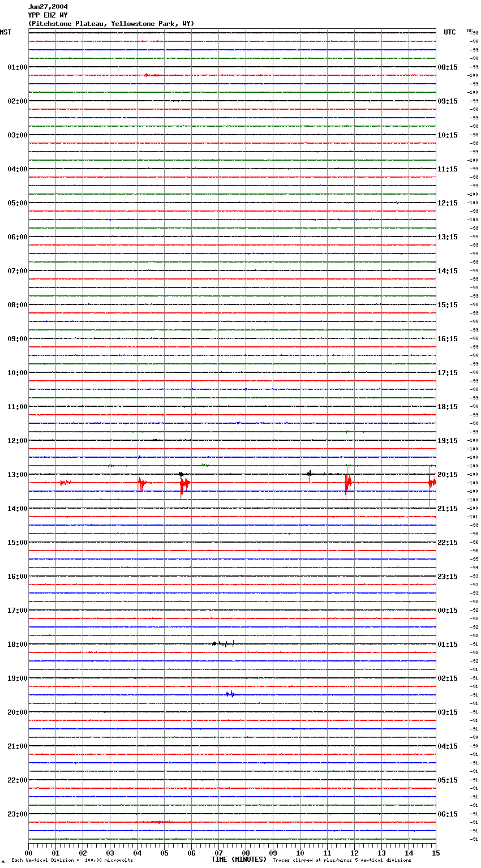Click the 12 minute axis tick label
Screen dimensions: 481x868
point(354,853)
